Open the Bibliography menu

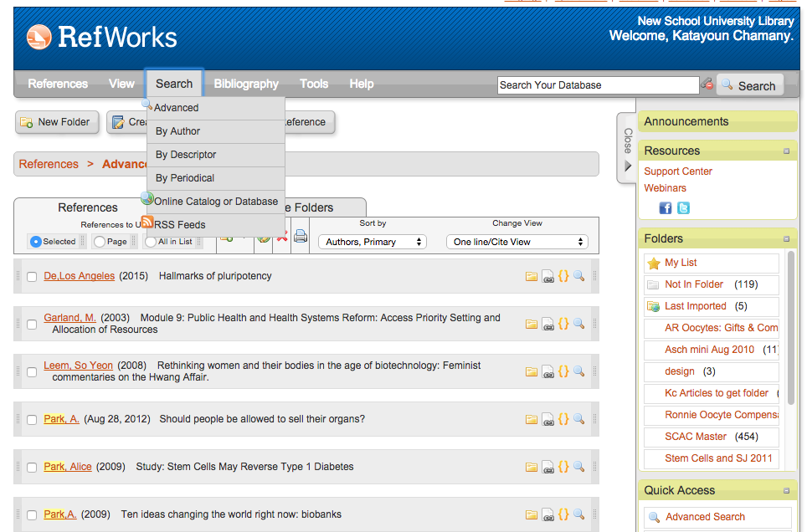[246, 84]
